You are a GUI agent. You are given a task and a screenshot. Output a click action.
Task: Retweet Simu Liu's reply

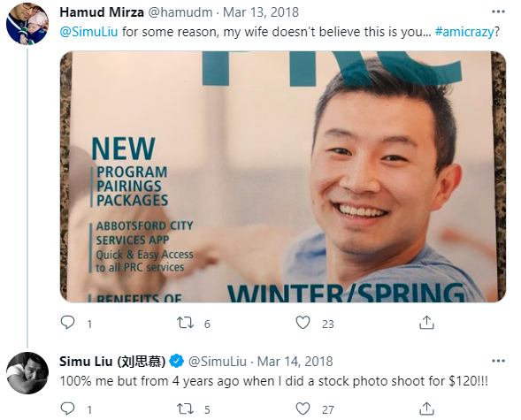185,409
